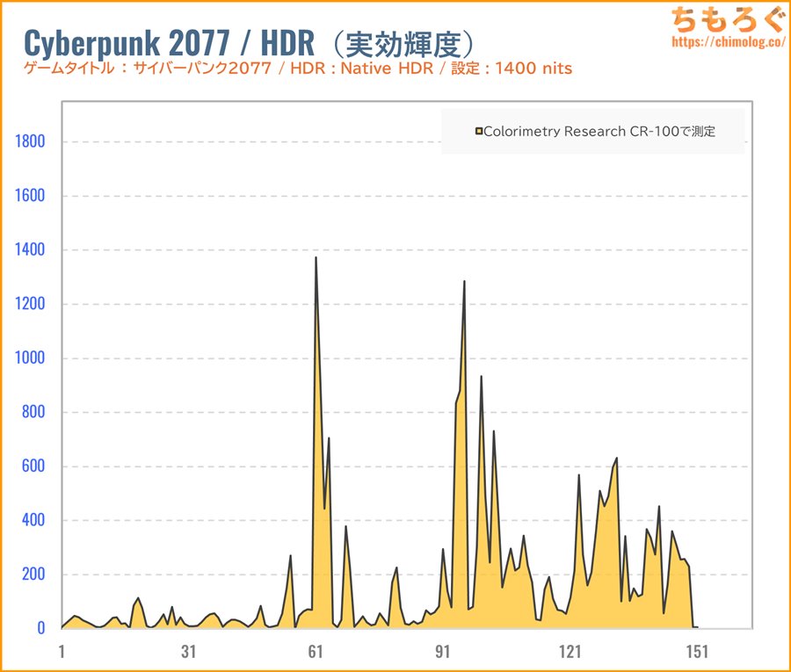This screenshot has width=791, height=672.
Task: Click y-axis label 200
Action: pos(33,574)
